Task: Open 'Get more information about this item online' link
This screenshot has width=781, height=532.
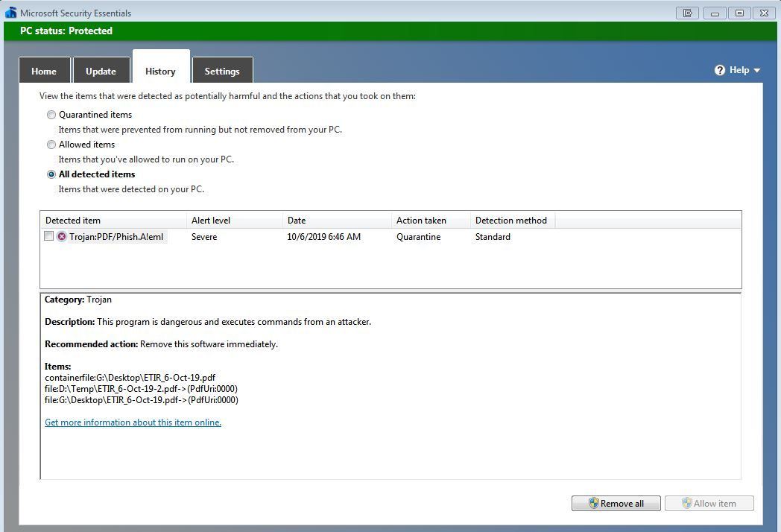Action: 133,422
